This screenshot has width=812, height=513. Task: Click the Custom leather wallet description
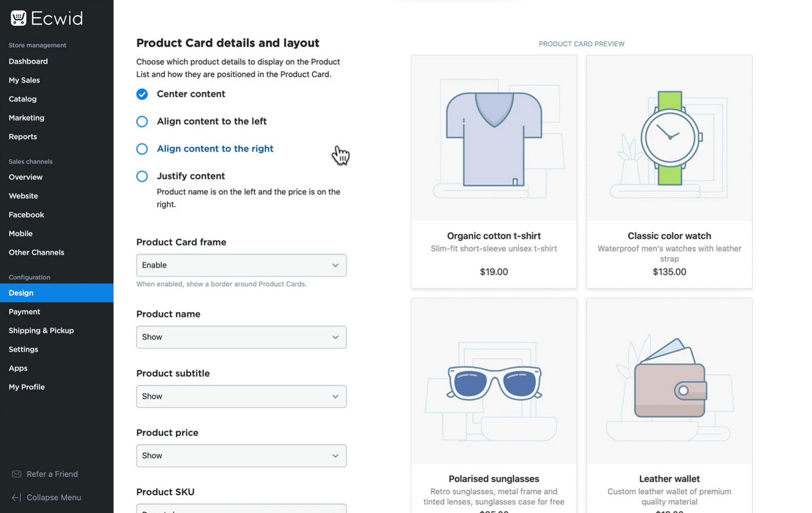click(670, 497)
